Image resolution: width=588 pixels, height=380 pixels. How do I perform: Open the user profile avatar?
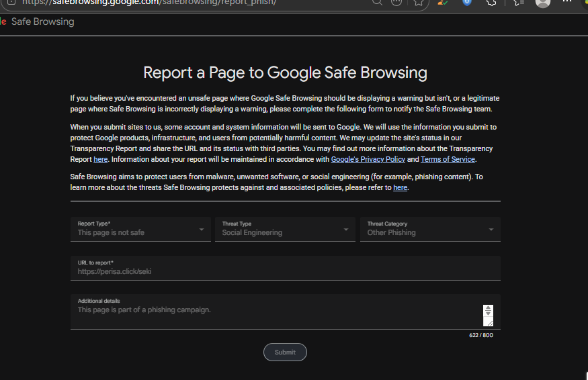tap(542, 3)
